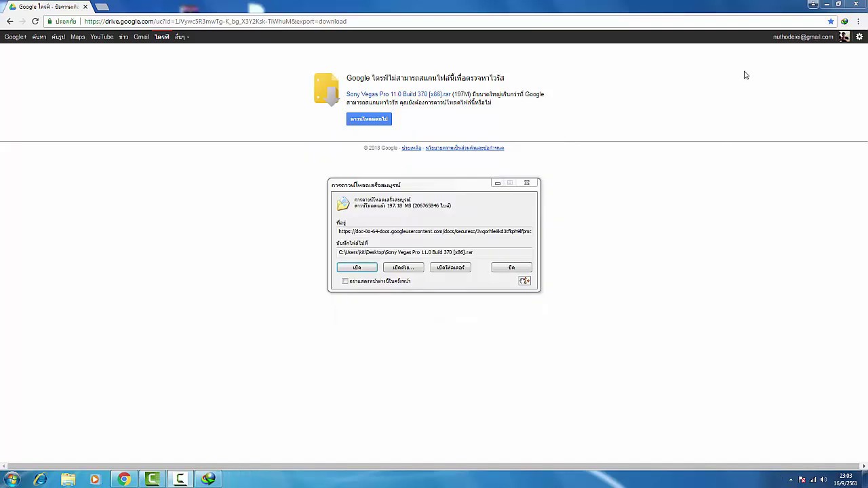Bookmark this page with the star icon
Viewport: 868px width, 488px height.
[x=831, y=21]
